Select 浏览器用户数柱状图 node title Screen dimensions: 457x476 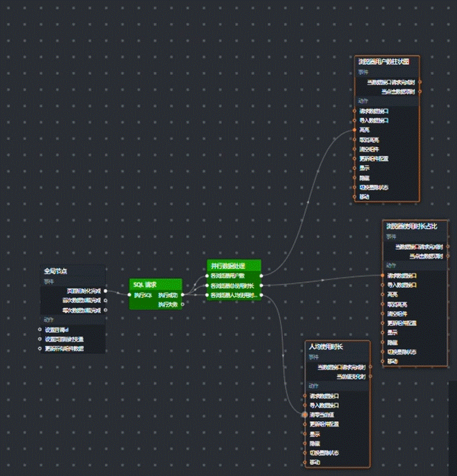(384, 61)
